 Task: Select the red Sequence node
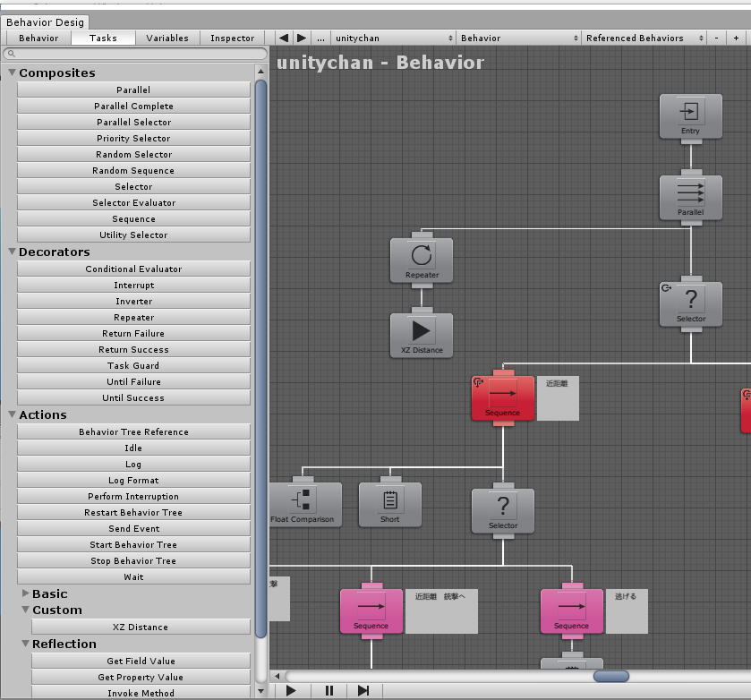[503, 398]
